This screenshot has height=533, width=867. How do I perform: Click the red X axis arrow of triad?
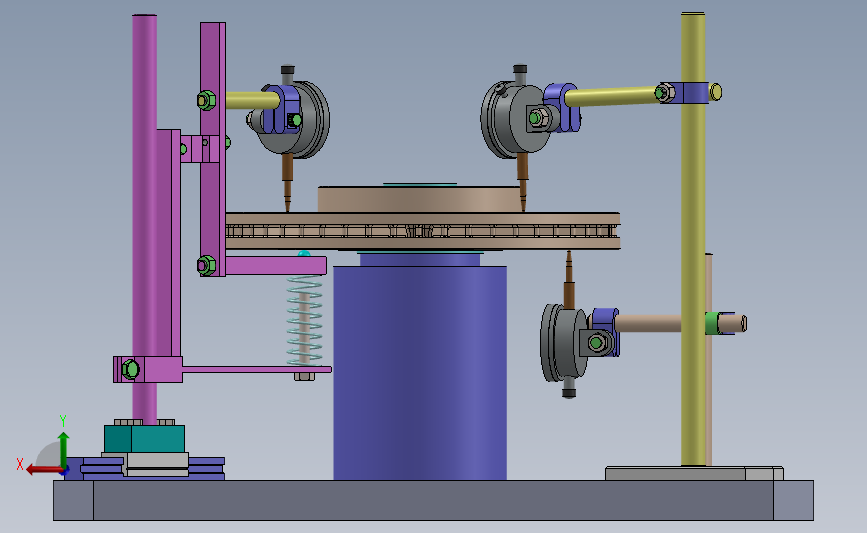click(x=43, y=470)
